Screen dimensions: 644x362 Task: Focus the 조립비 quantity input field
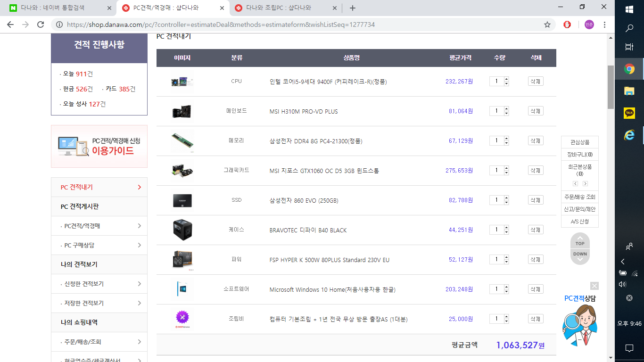click(496, 319)
